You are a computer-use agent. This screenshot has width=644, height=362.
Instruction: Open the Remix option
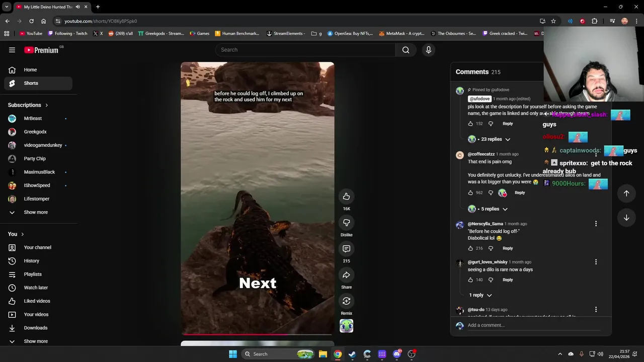pyautogui.click(x=346, y=301)
